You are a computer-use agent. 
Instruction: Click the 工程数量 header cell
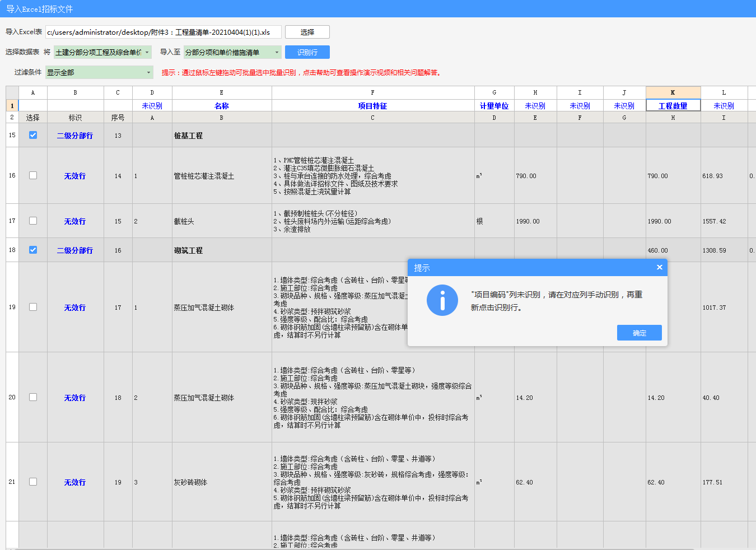(673, 105)
